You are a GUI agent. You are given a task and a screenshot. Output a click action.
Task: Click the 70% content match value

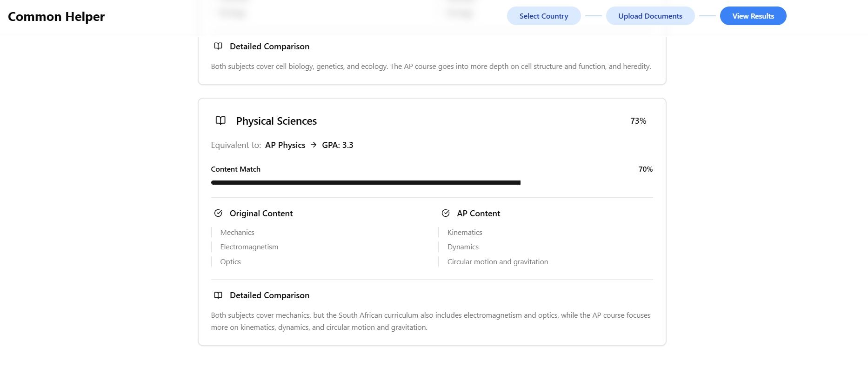coord(645,169)
